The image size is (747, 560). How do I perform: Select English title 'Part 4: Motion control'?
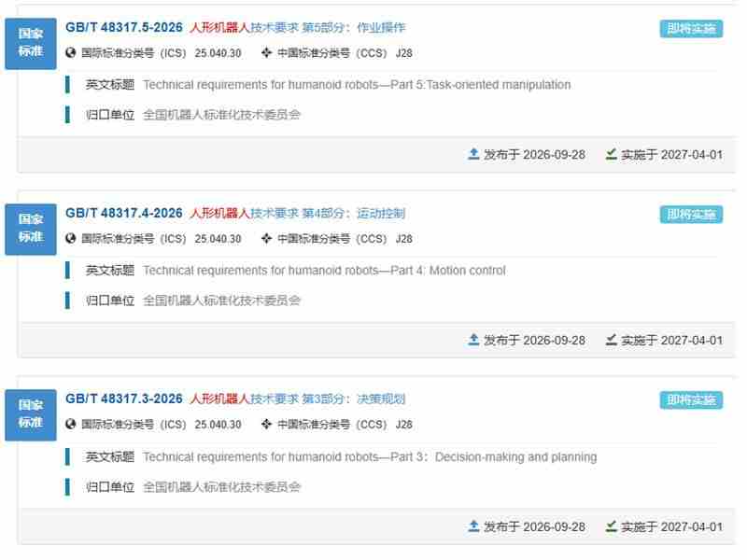click(448, 271)
